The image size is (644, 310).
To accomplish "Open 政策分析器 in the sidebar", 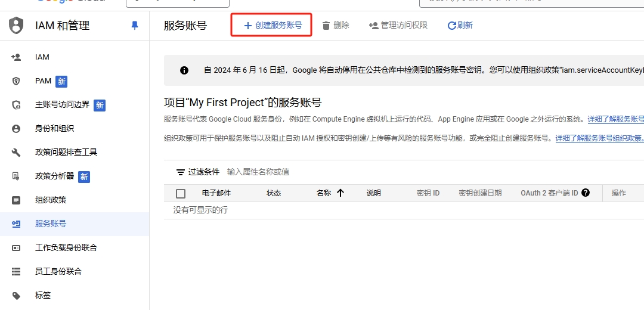I will (x=54, y=176).
